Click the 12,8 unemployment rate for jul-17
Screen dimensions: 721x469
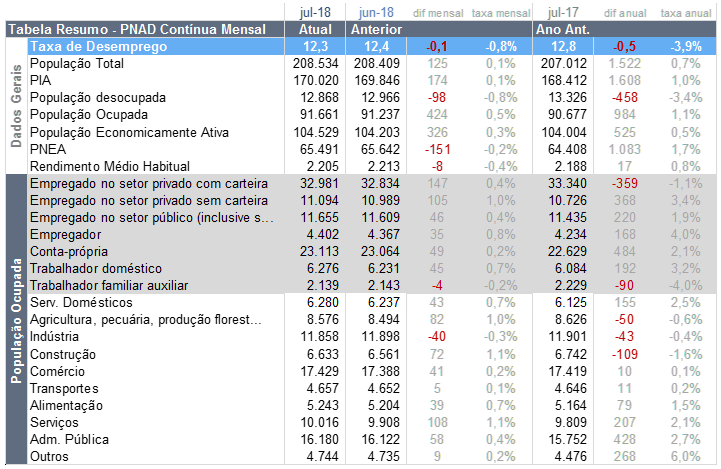click(563, 46)
